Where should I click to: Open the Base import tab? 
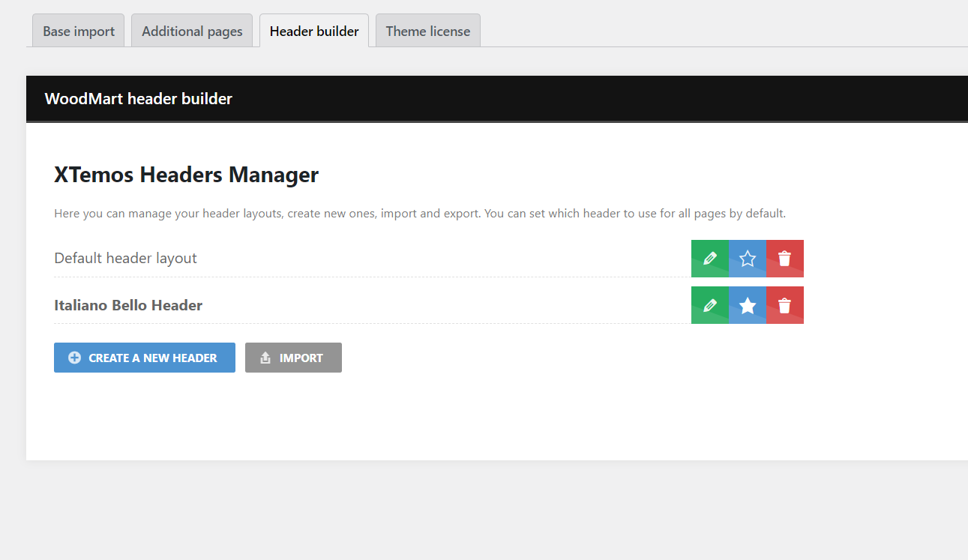(x=79, y=31)
